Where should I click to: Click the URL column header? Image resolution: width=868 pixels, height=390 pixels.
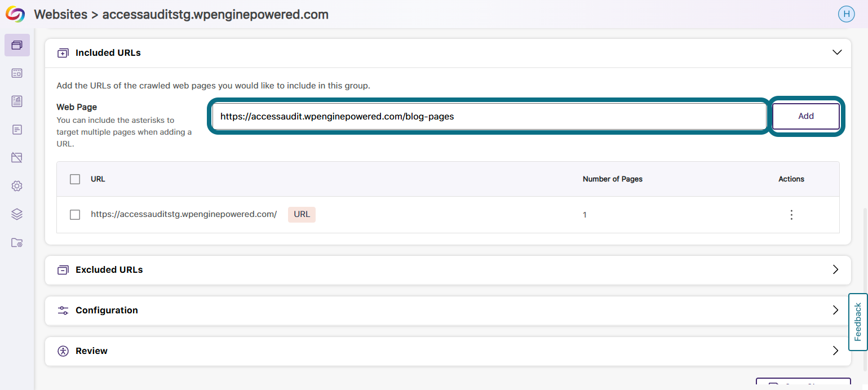point(98,179)
